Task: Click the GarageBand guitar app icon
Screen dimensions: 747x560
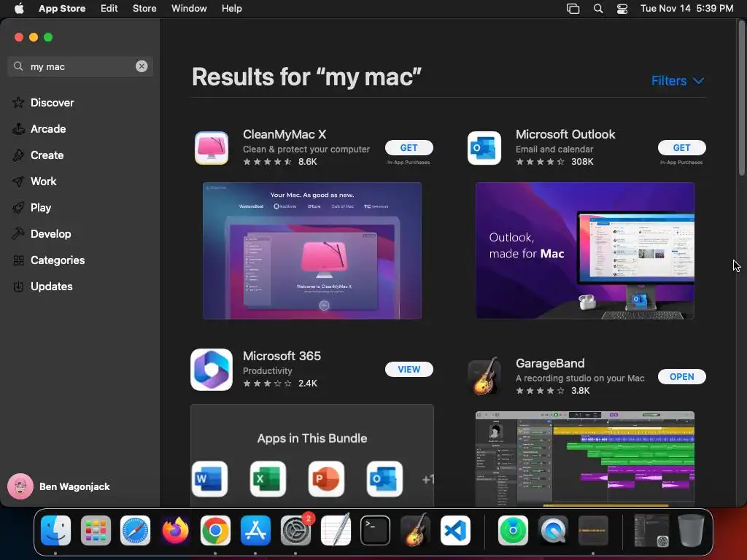Action: (484, 376)
